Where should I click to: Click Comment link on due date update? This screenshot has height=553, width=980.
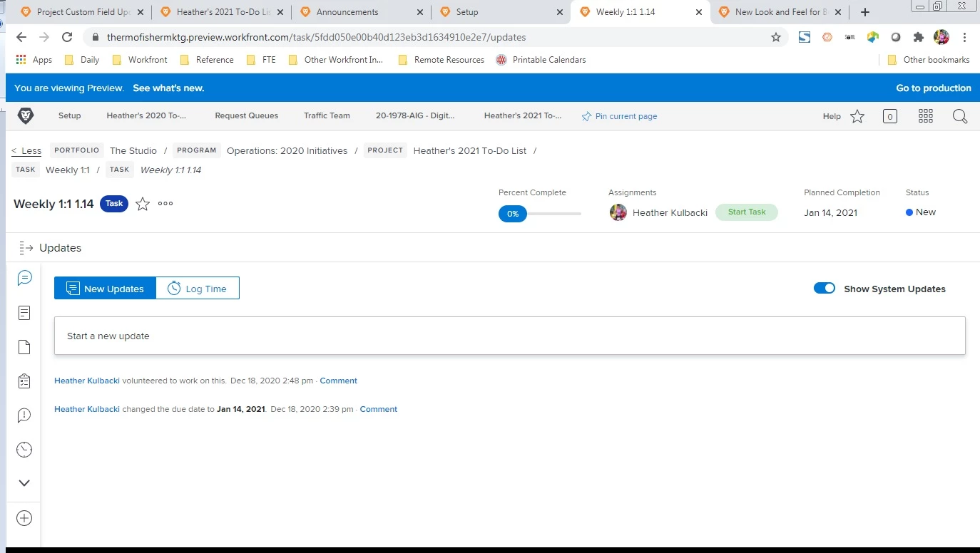(378, 409)
